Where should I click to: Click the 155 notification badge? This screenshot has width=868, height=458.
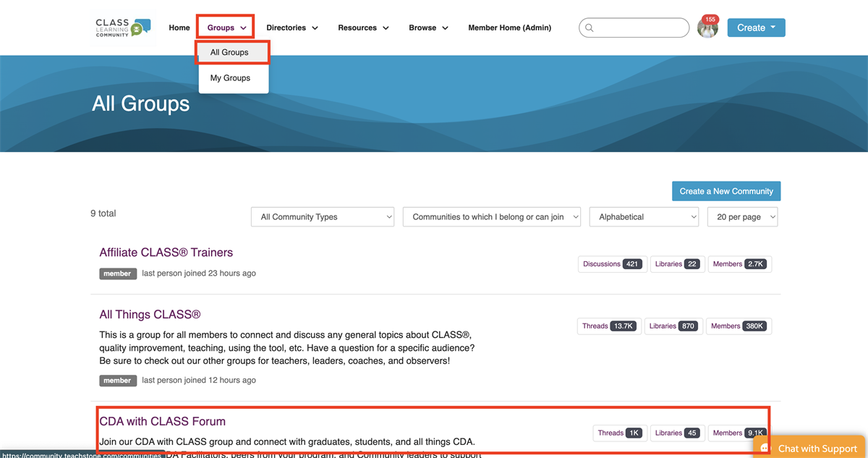(x=710, y=20)
